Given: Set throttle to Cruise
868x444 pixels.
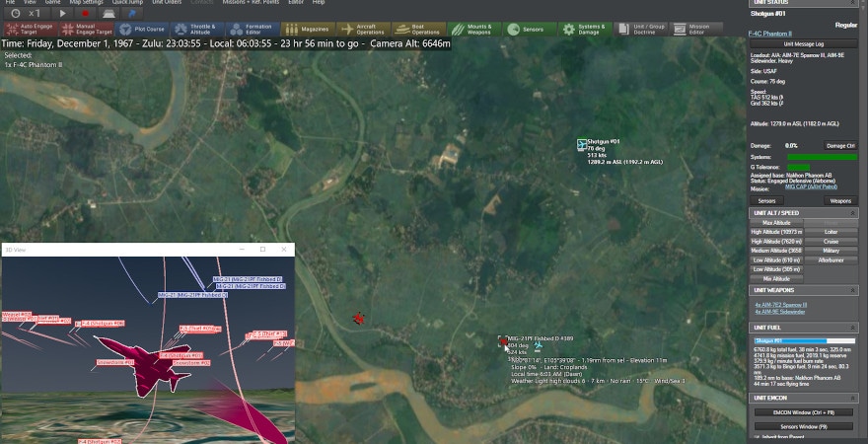Looking at the screenshot, I should pyautogui.click(x=831, y=242).
